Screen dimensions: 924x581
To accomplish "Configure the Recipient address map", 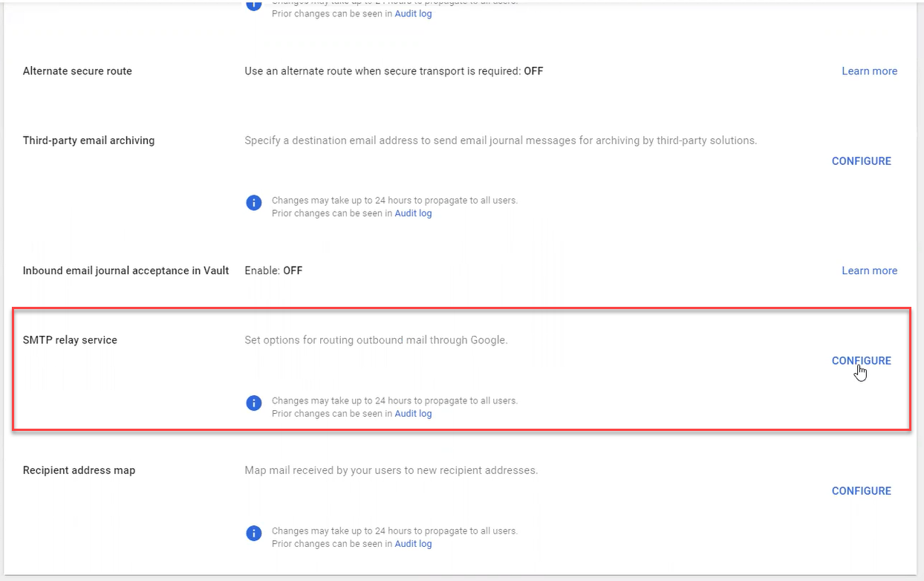I will click(861, 491).
